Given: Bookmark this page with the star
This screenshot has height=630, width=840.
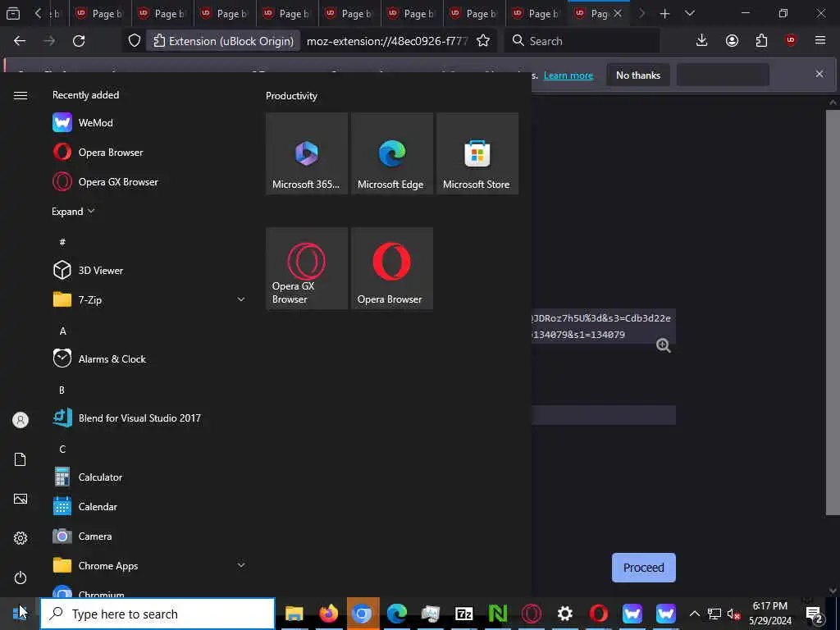Looking at the screenshot, I should (x=483, y=41).
